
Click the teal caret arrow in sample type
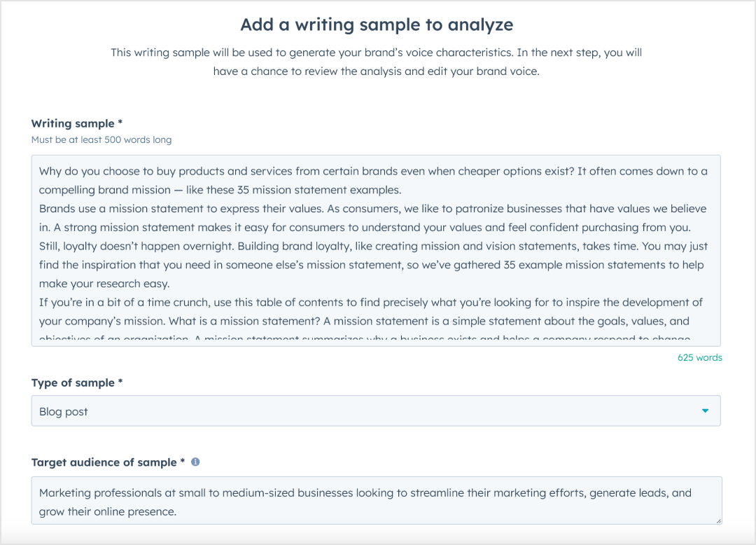pyautogui.click(x=705, y=411)
